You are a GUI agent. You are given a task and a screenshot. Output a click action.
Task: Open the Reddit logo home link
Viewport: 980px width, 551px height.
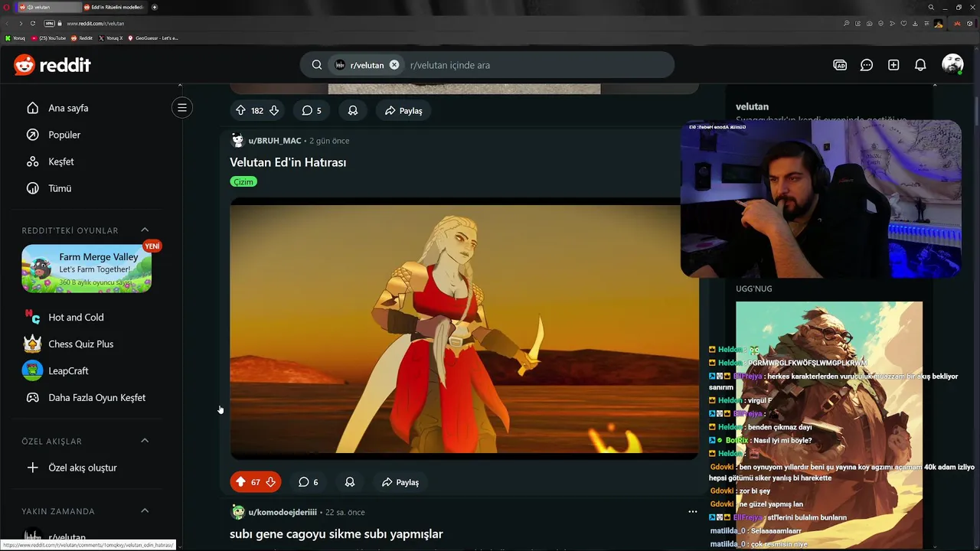click(52, 65)
